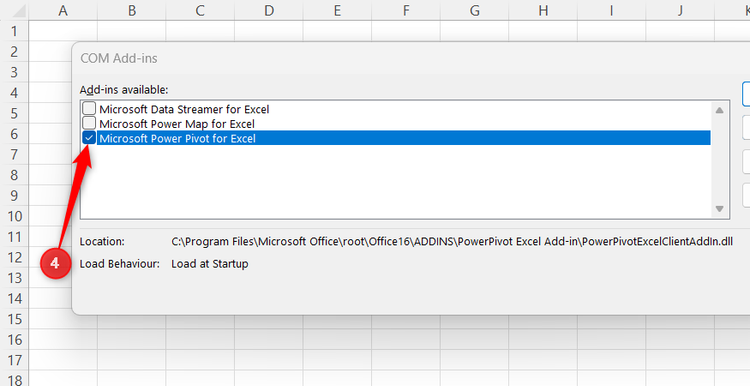750x386 pixels.
Task: Select column F header in the worksheet
Action: click(x=406, y=10)
